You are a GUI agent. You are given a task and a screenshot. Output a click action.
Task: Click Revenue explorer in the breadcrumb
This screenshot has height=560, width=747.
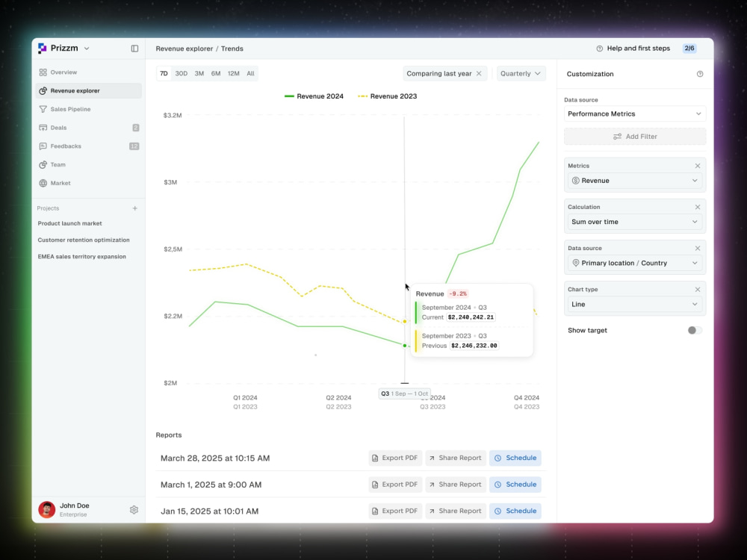[185, 49]
